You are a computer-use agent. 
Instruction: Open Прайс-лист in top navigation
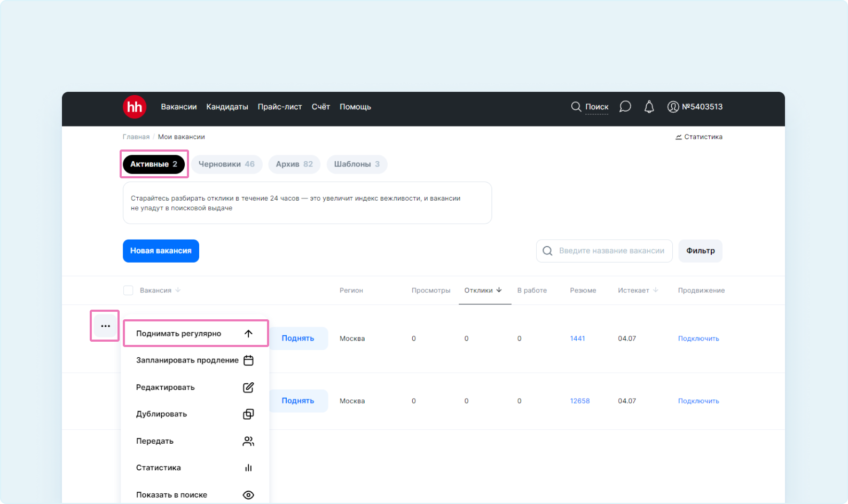coord(280,107)
